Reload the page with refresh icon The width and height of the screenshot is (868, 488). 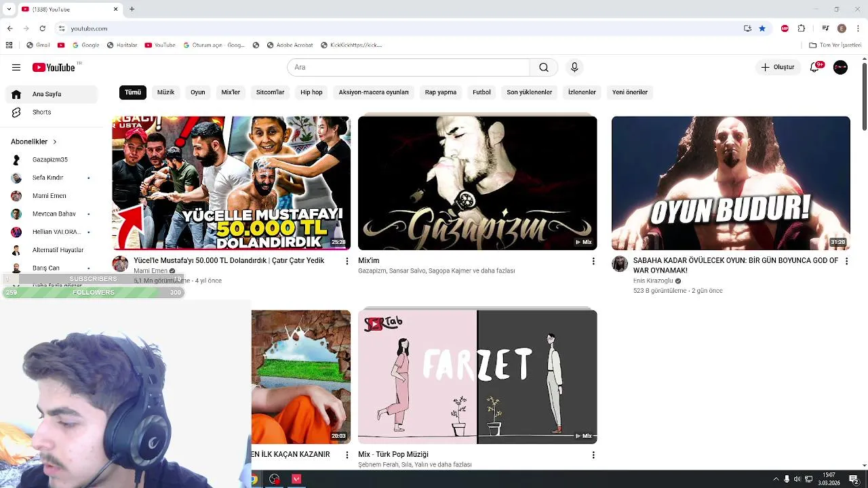(42, 28)
